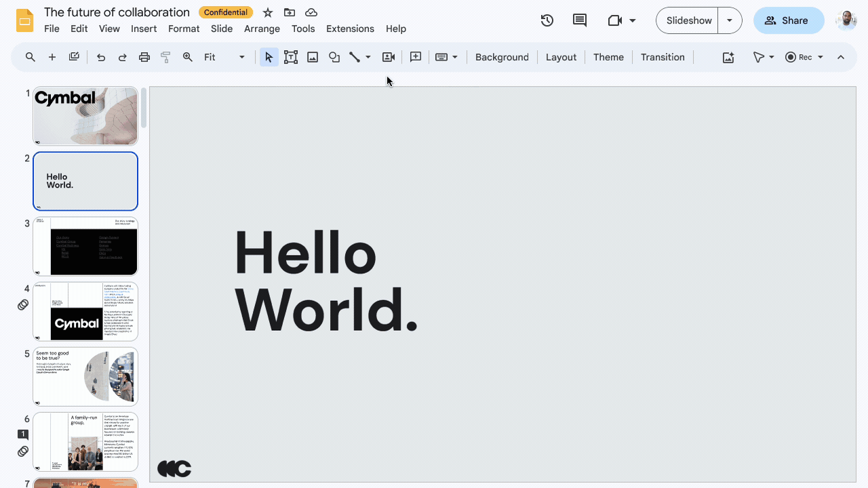The image size is (868, 488).
Task: Open the Arrange menu
Action: (262, 28)
